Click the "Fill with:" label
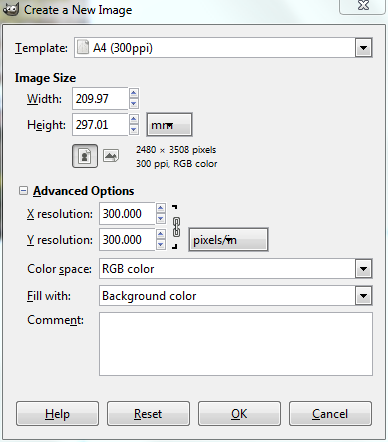Screen dimensions: 388x442 tap(49, 296)
